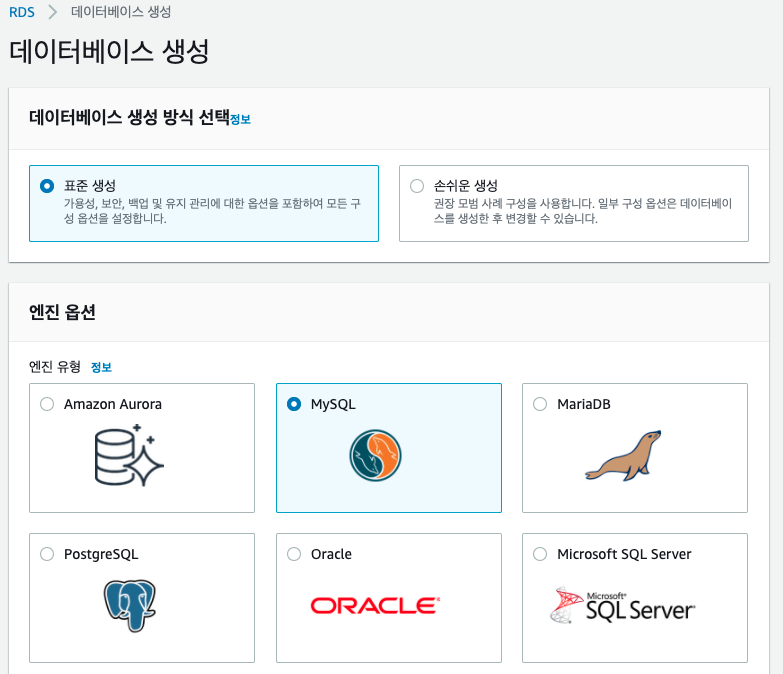
Task: Choose the MySQL engine radio button
Action: pyautogui.click(x=294, y=404)
